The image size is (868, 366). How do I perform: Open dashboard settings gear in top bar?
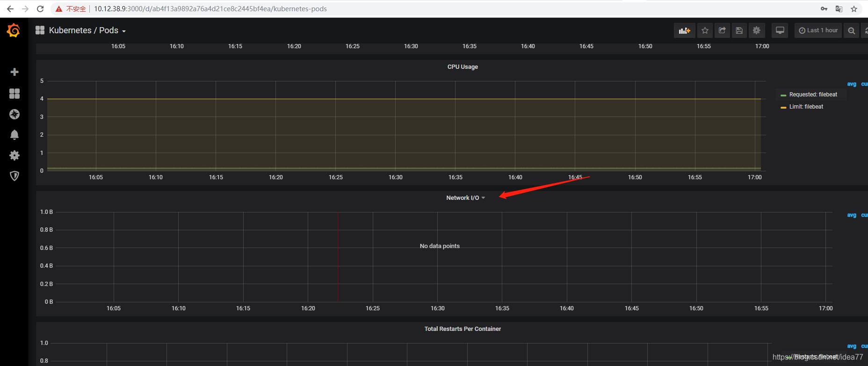[x=756, y=30]
